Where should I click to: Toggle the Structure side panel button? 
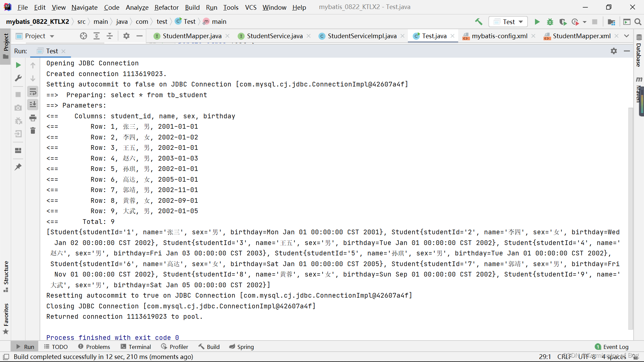(x=6, y=277)
